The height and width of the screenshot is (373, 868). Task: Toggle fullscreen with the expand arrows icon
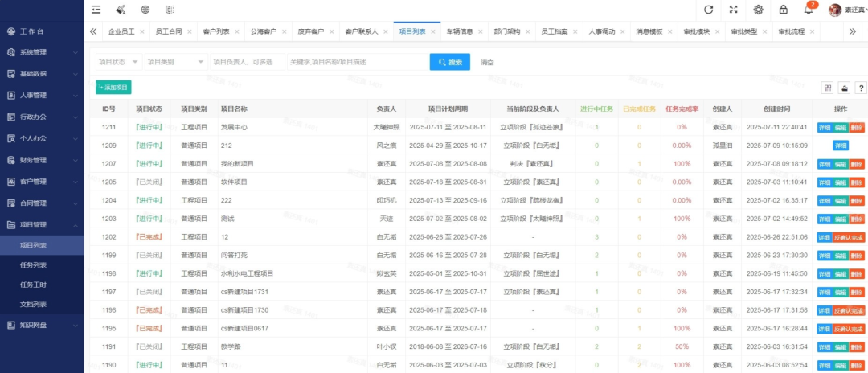[x=734, y=10]
